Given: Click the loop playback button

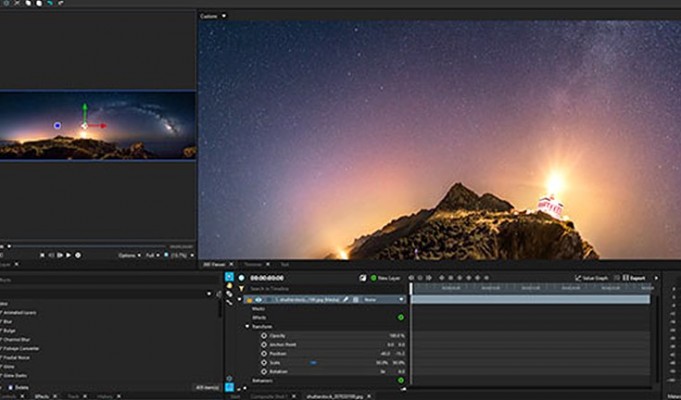Looking at the screenshot, I should pos(78,255).
